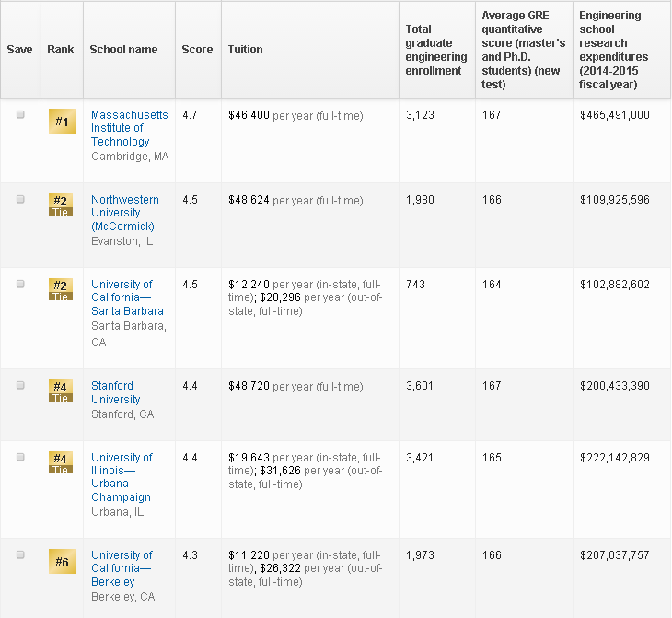Image resolution: width=672 pixels, height=618 pixels.
Task: Tick the Save checkbox for Northwestern University
Action: click(20, 200)
